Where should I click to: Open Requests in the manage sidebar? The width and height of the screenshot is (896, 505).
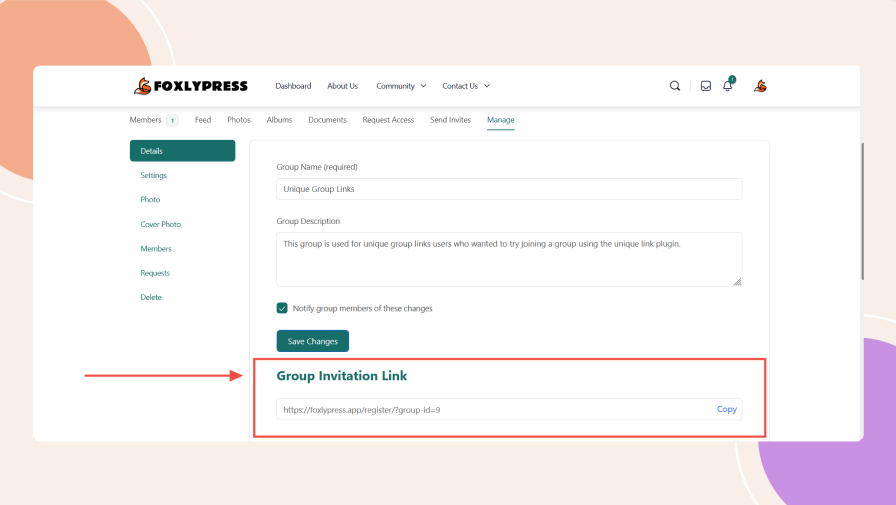point(155,272)
